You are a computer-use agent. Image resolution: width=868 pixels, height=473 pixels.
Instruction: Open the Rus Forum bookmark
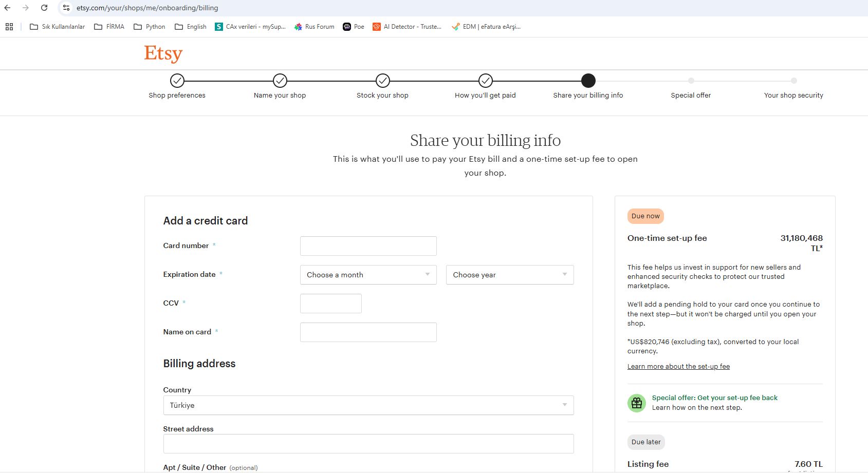pos(314,27)
